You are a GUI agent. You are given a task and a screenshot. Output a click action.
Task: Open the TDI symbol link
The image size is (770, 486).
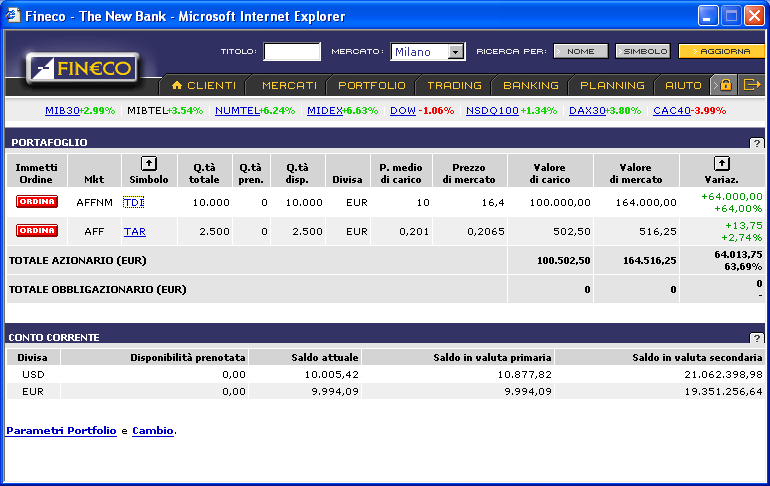pyautogui.click(x=134, y=202)
